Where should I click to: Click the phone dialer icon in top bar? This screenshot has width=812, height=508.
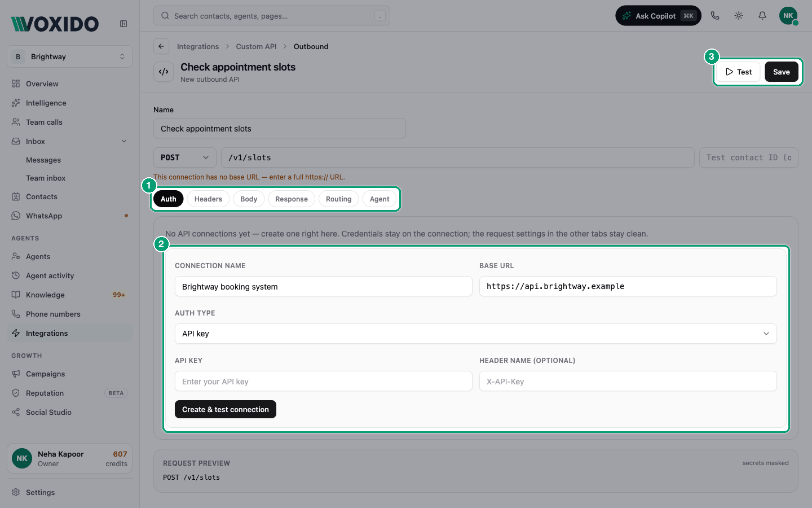pos(715,16)
